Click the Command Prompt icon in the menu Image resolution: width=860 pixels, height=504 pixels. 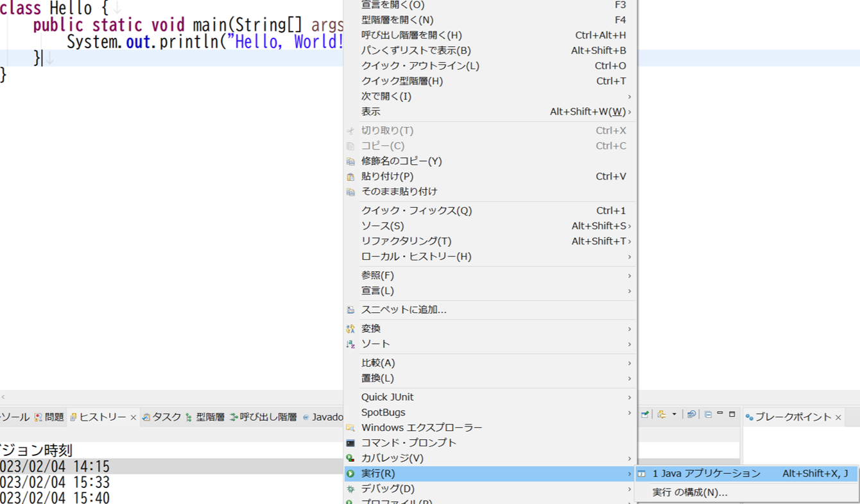(351, 442)
